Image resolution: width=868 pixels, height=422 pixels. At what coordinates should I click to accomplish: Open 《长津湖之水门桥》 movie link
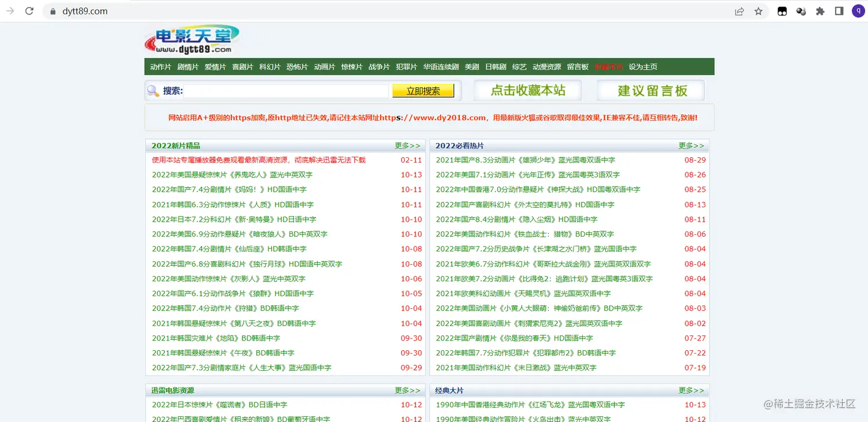[x=536, y=249]
